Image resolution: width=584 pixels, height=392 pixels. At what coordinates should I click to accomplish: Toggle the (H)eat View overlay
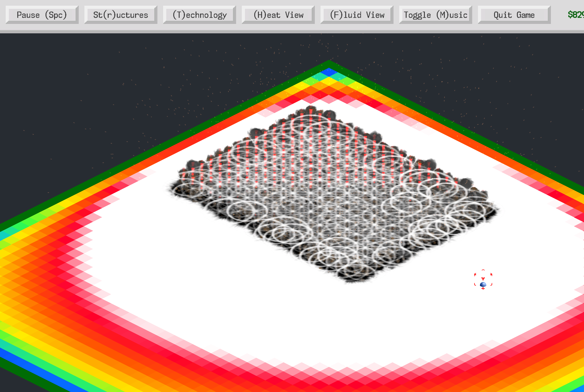(278, 15)
